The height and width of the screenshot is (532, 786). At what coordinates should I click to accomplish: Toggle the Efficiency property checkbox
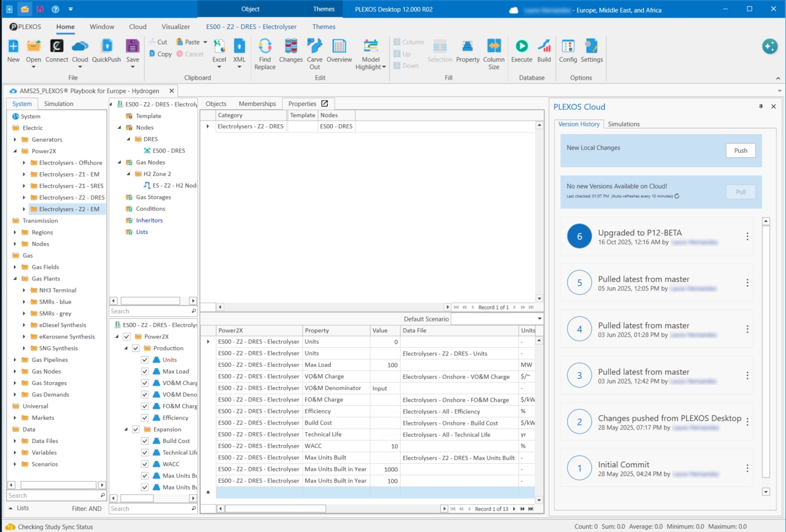tap(145, 417)
